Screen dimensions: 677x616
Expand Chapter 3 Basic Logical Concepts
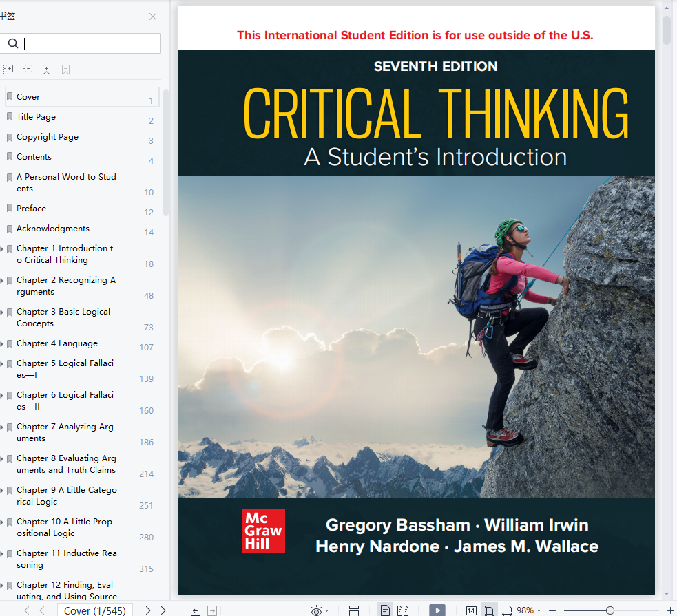pyautogui.click(x=2, y=312)
